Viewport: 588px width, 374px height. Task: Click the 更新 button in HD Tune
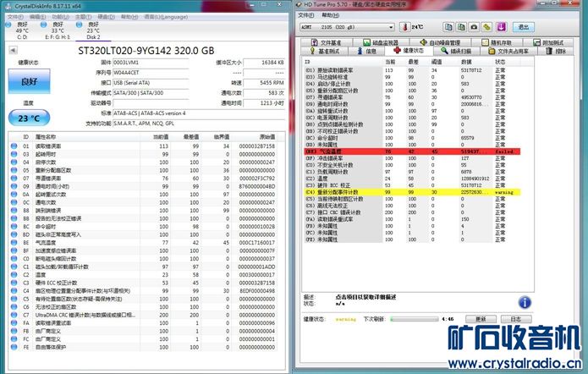click(x=481, y=319)
